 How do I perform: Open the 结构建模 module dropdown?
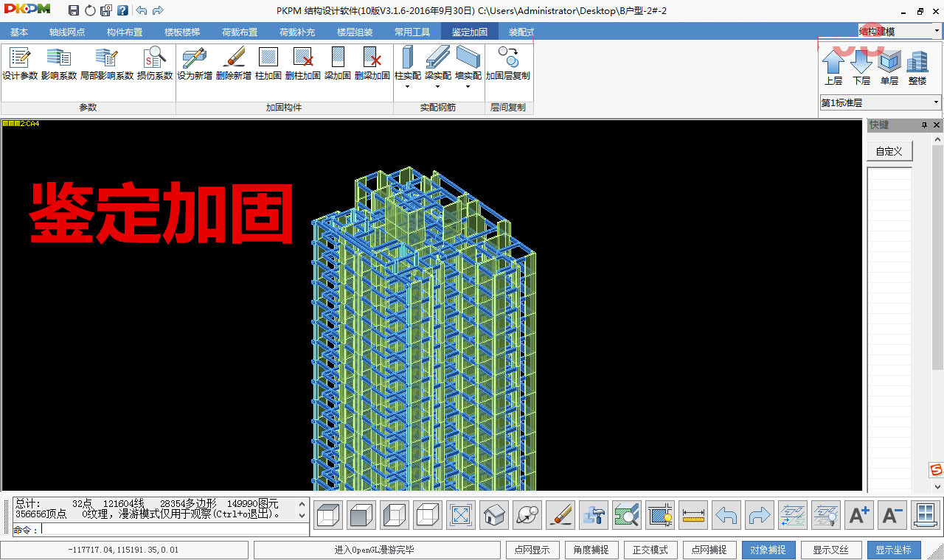tap(937, 31)
